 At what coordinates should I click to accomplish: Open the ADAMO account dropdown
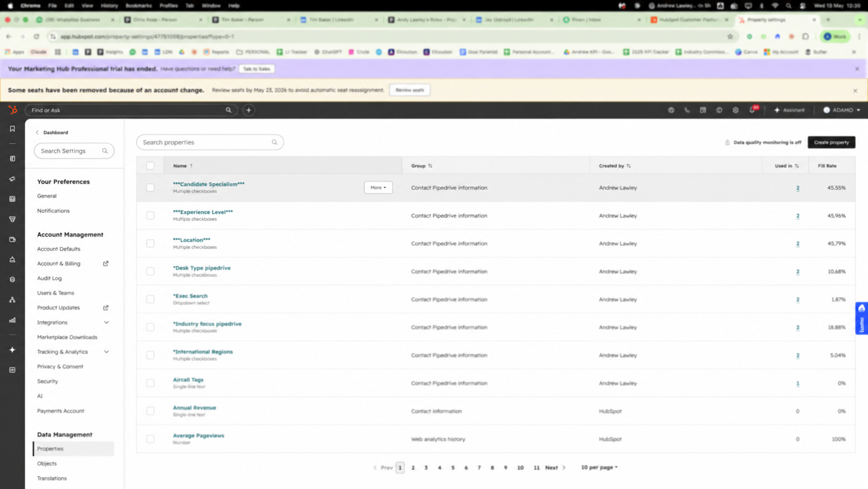842,110
